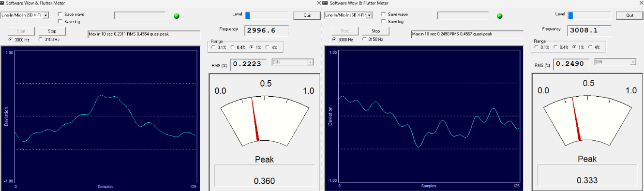Enable Save wave checkbox in left window

coord(60,15)
